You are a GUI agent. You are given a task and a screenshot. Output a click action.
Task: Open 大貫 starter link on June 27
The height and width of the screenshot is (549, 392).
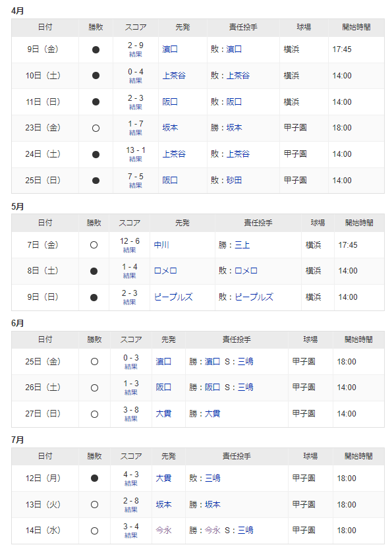(x=163, y=413)
